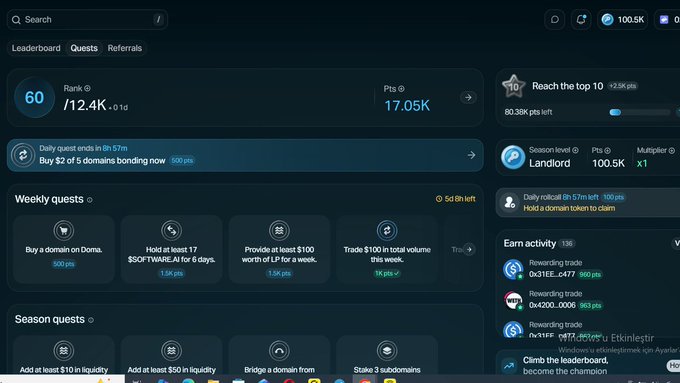Click the 963 pts reward badge
The image size is (680, 383).
[590, 306]
